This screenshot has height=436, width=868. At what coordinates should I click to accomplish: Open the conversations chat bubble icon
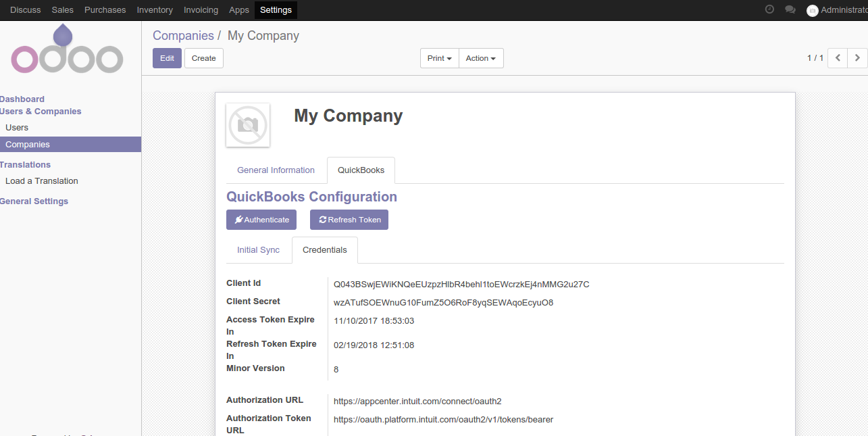coord(790,9)
